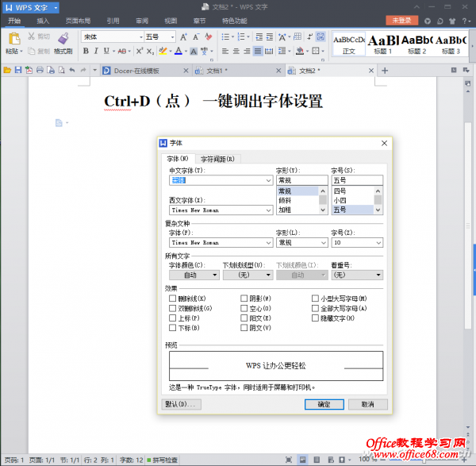
Task: Click the 字形(Y) input field
Action: (x=301, y=180)
